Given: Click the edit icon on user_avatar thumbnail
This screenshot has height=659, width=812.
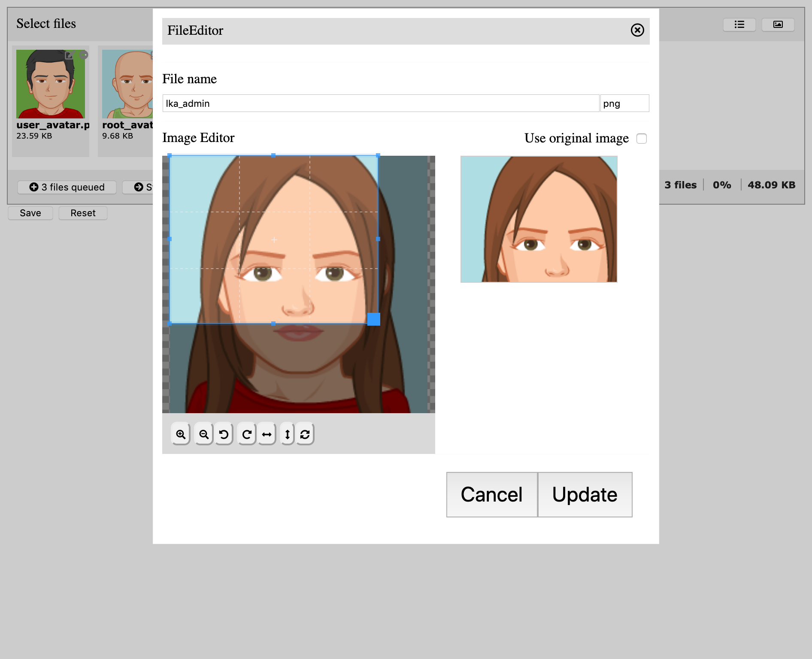Looking at the screenshot, I should coord(69,55).
